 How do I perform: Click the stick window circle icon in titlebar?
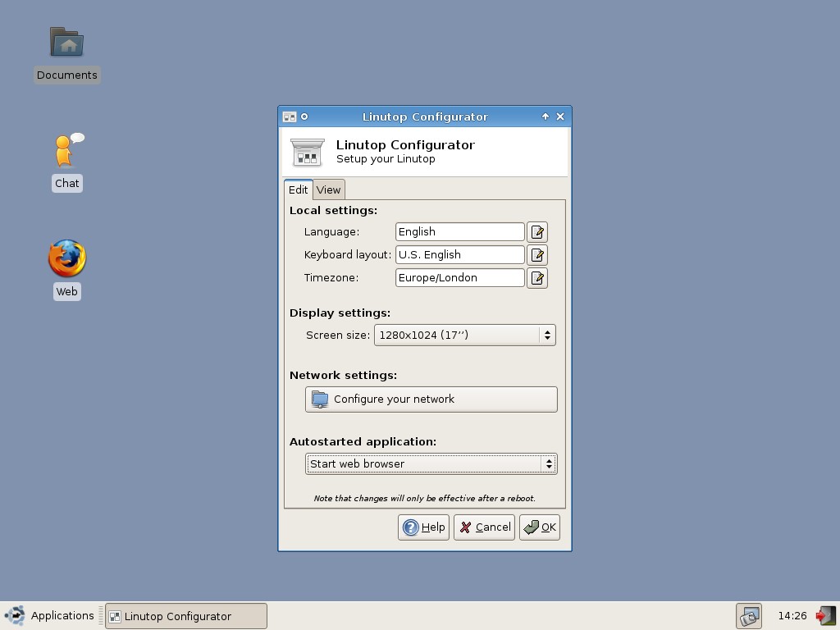[304, 116]
